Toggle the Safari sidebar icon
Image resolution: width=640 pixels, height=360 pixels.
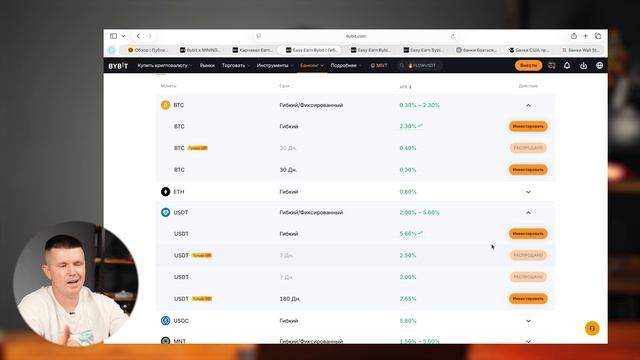pyautogui.click(x=113, y=36)
